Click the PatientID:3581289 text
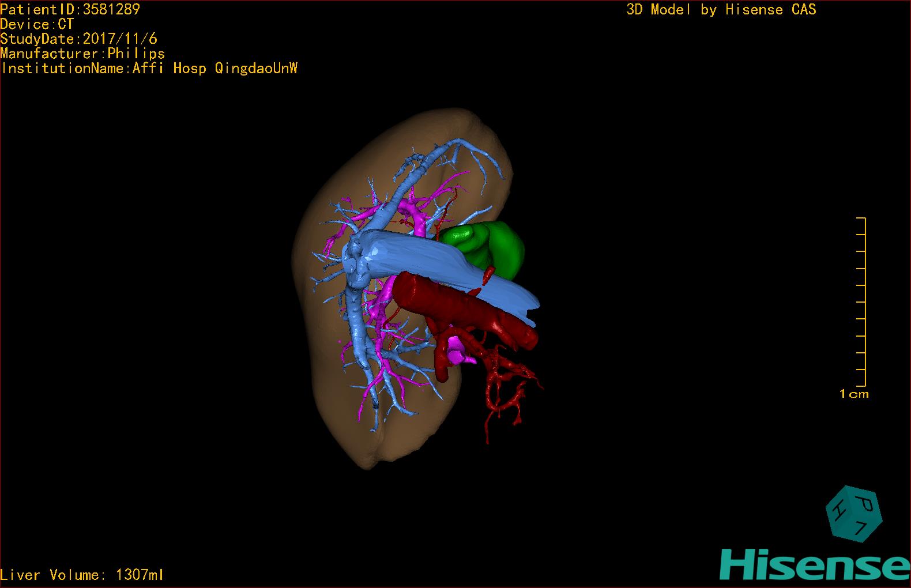911x588 pixels. pos(70,9)
